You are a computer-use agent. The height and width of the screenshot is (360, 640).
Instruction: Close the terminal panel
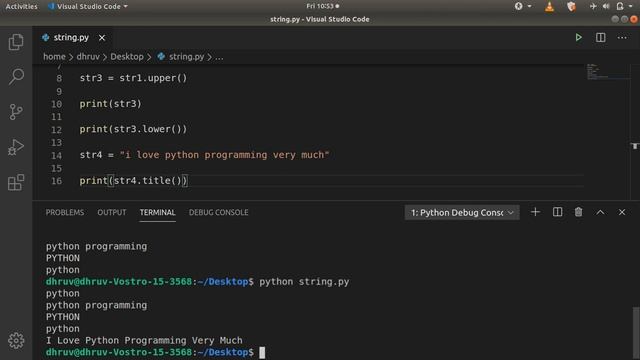pos(622,212)
